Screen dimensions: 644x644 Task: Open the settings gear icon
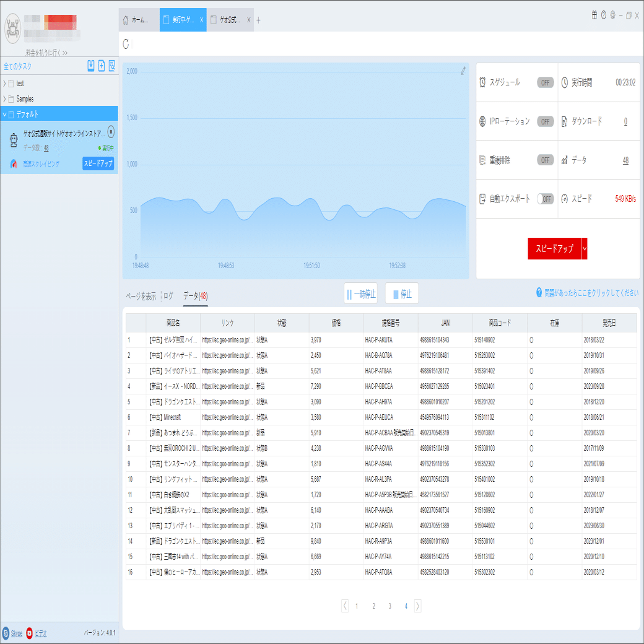coord(612,15)
